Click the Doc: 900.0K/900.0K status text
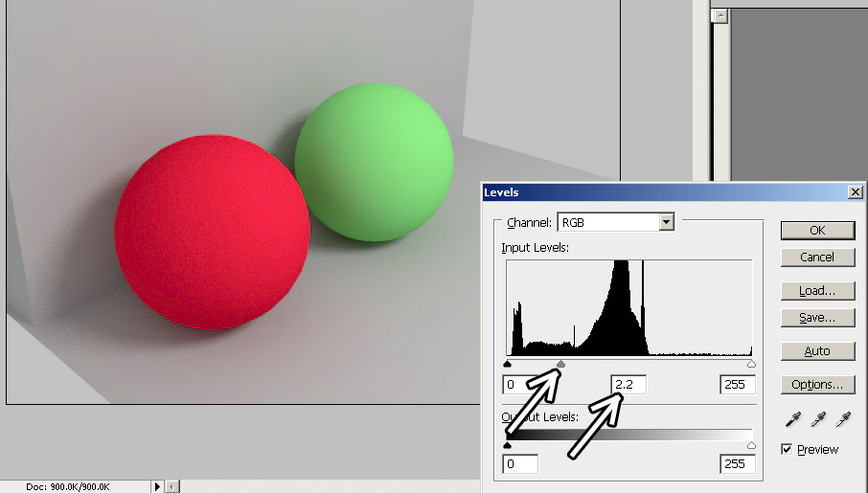The height and width of the screenshot is (493, 868). (x=67, y=487)
